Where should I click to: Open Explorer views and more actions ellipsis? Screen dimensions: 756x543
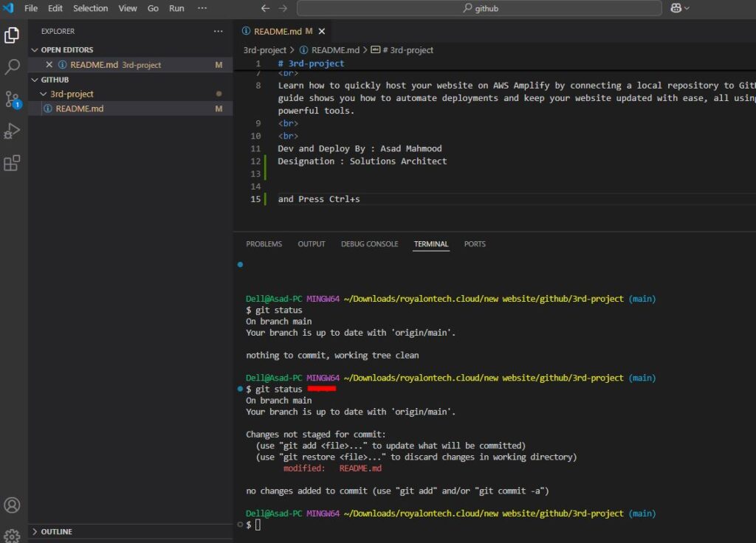219,31
